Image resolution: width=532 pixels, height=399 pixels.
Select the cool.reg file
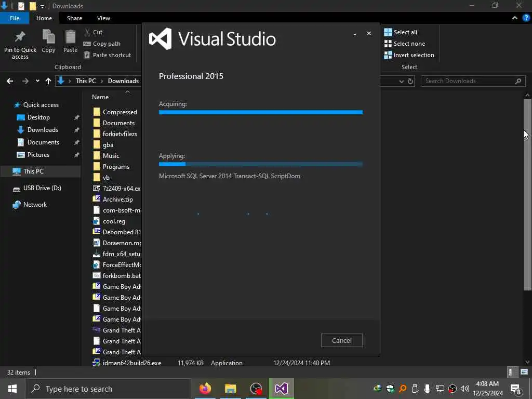click(114, 221)
